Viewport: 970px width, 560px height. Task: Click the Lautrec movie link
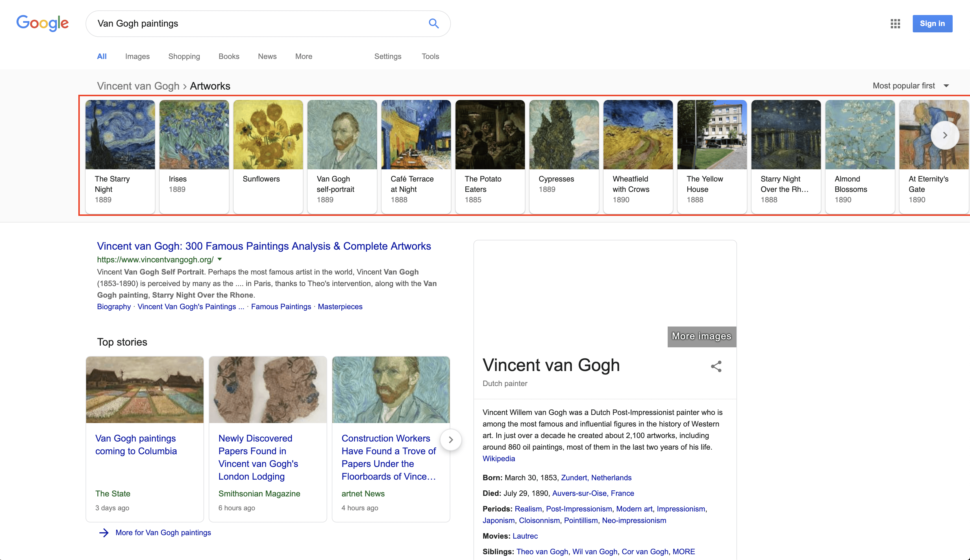pyautogui.click(x=525, y=536)
